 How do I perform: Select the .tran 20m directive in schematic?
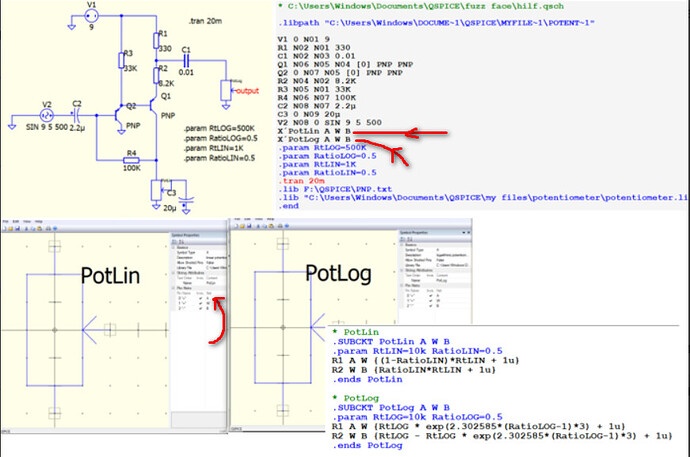[x=205, y=21]
